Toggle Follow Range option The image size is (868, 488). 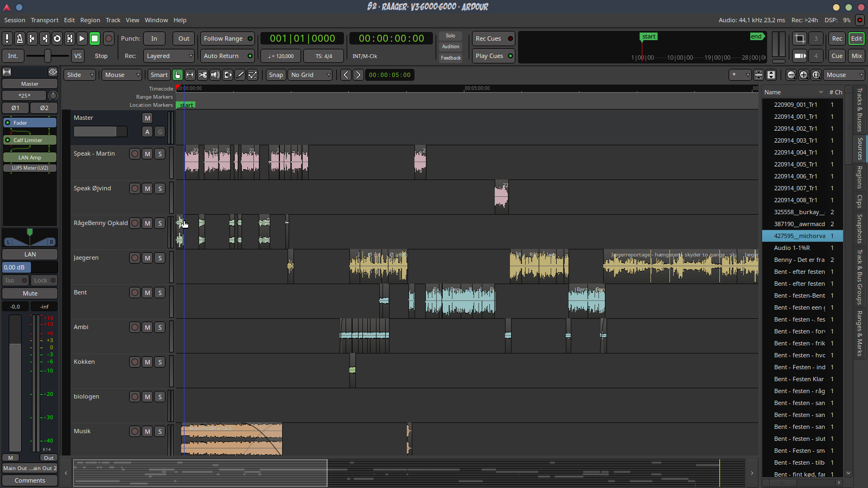coord(227,38)
